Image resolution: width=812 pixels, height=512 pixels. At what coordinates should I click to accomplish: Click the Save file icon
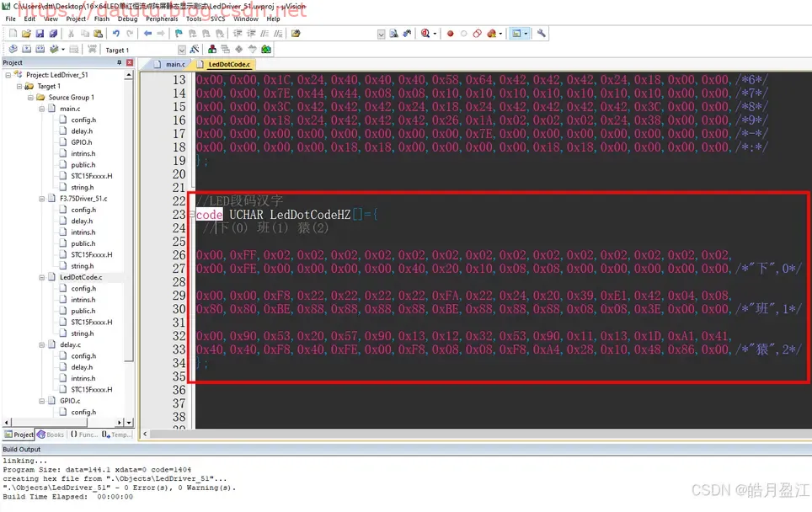coord(40,33)
